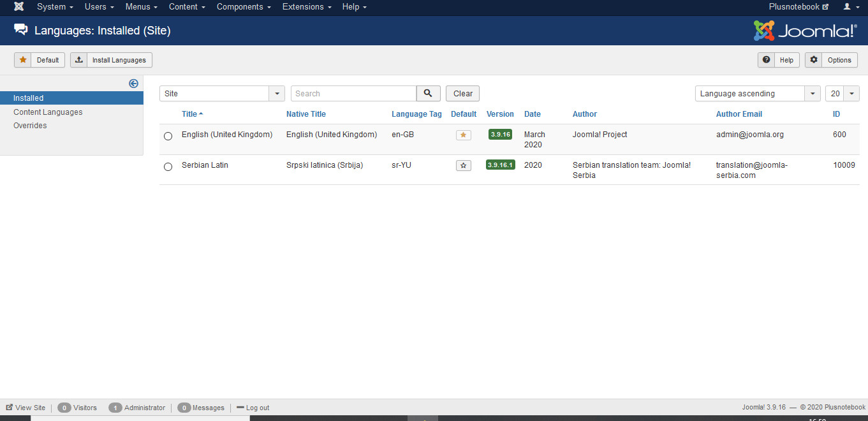The height and width of the screenshot is (421, 868).
Task: Expand the Site client dropdown
Action: pyautogui.click(x=222, y=94)
